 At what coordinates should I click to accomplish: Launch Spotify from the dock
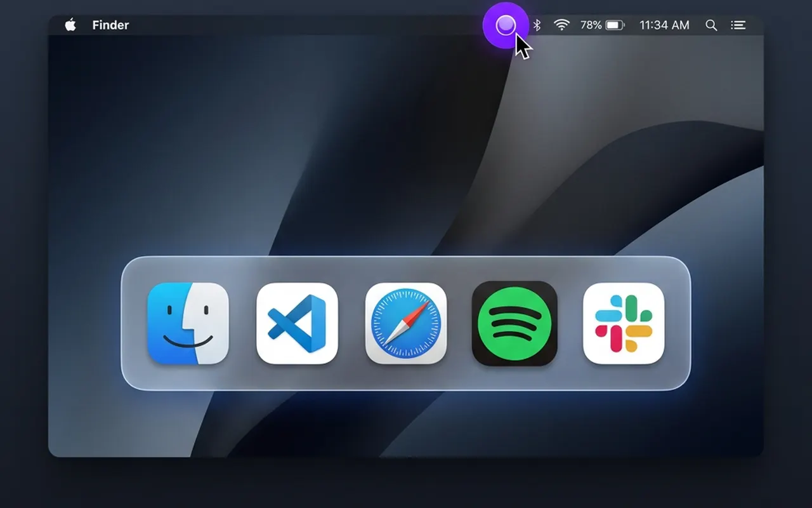coord(514,323)
